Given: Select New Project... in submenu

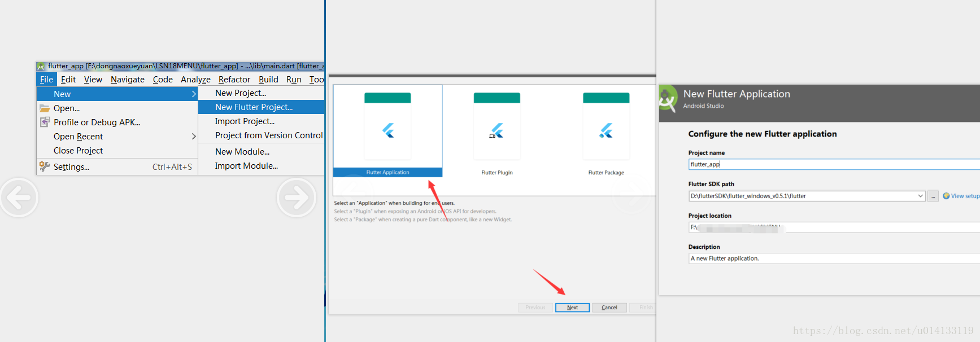Looking at the screenshot, I should [262, 93].
